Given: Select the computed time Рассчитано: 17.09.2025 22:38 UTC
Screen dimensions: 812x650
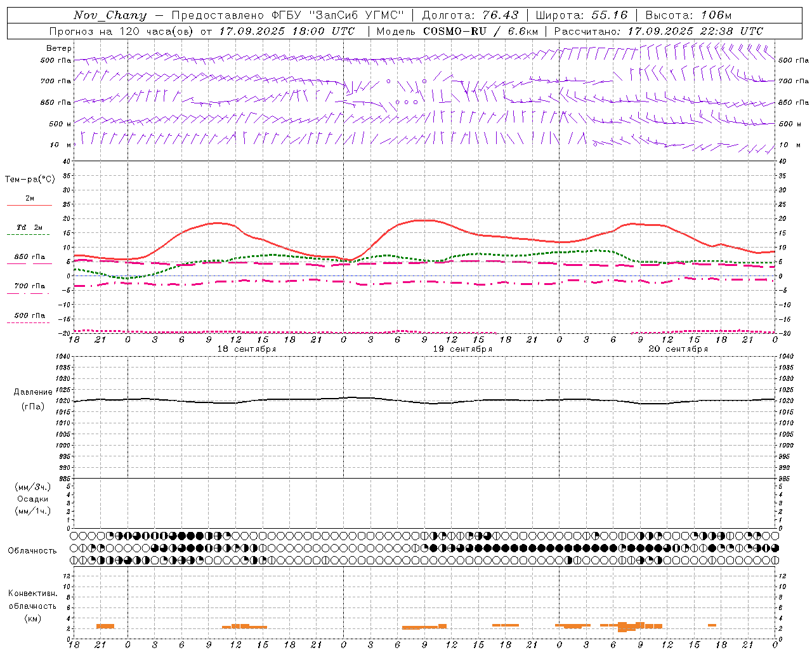Looking at the screenshot, I should tap(658, 31).
